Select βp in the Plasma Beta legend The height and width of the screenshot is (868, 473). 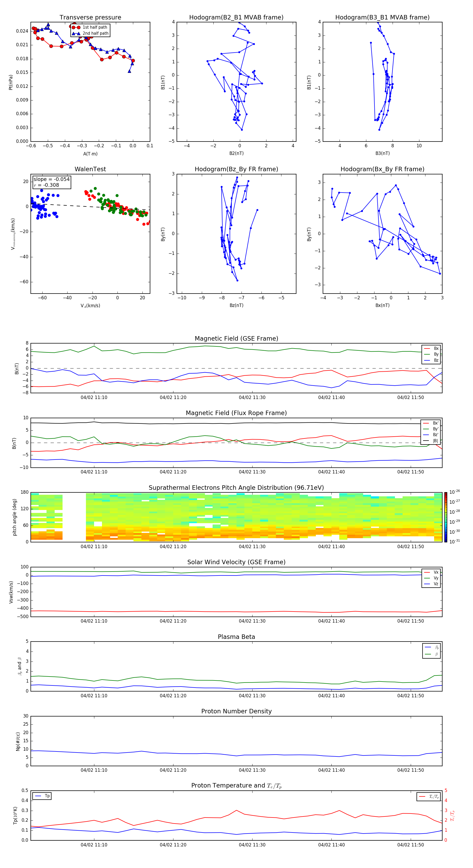pos(432,647)
